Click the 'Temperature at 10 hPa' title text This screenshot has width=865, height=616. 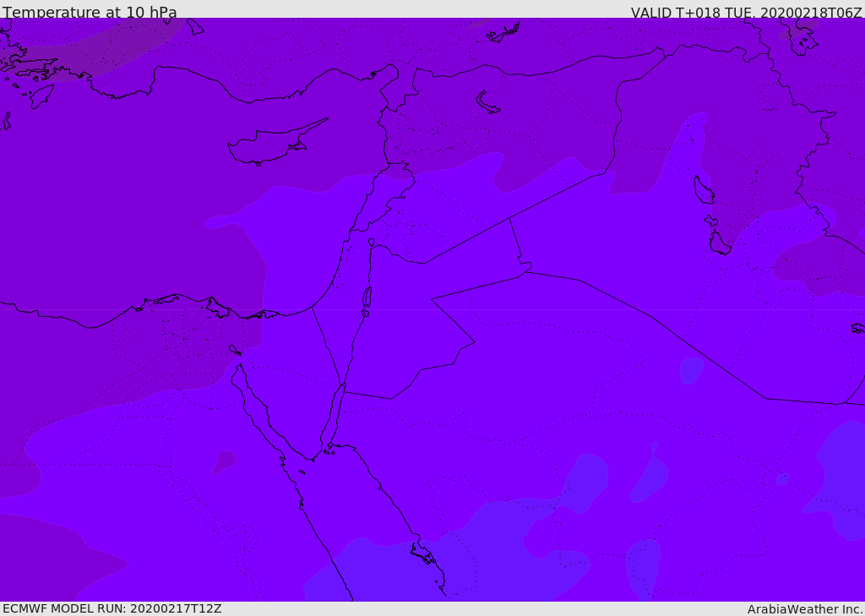(x=90, y=12)
